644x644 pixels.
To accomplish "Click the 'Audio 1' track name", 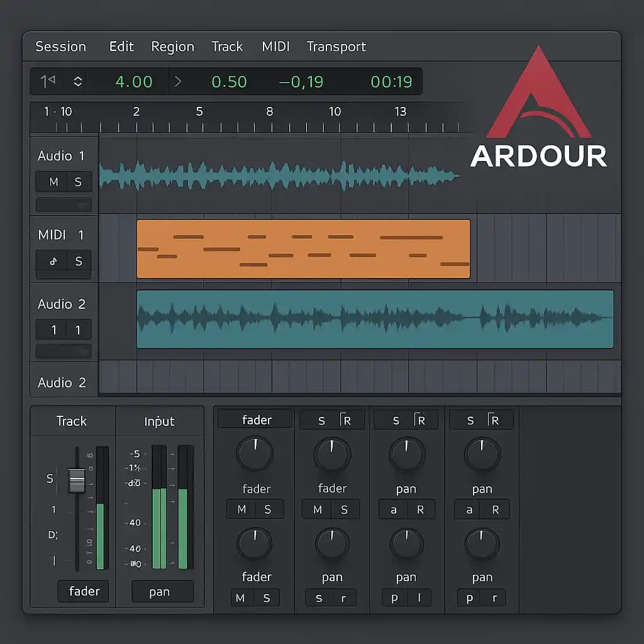I will tap(61, 156).
